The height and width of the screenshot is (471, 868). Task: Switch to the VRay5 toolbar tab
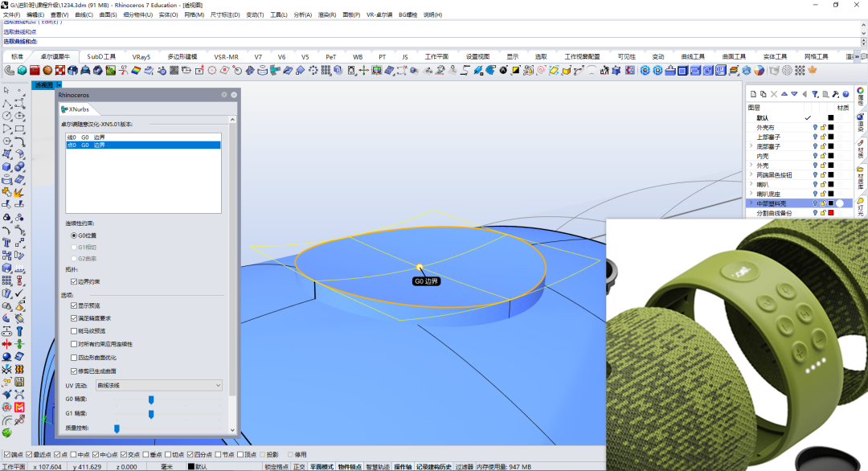coord(141,56)
